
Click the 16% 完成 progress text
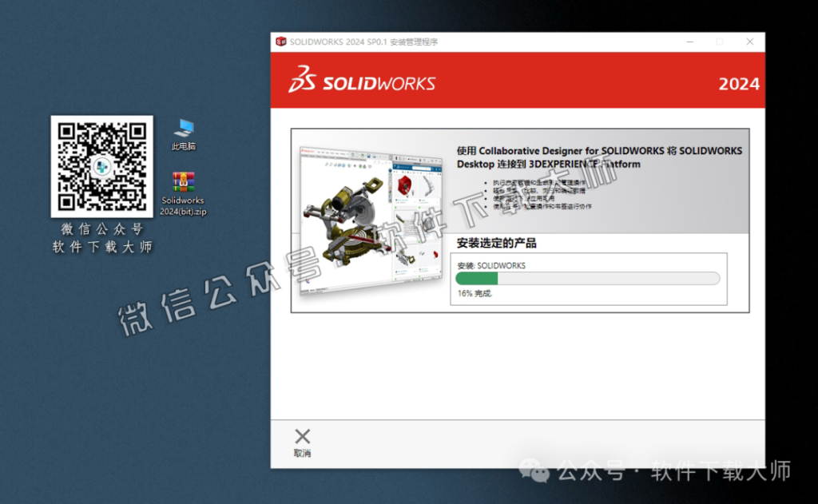(473, 294)
